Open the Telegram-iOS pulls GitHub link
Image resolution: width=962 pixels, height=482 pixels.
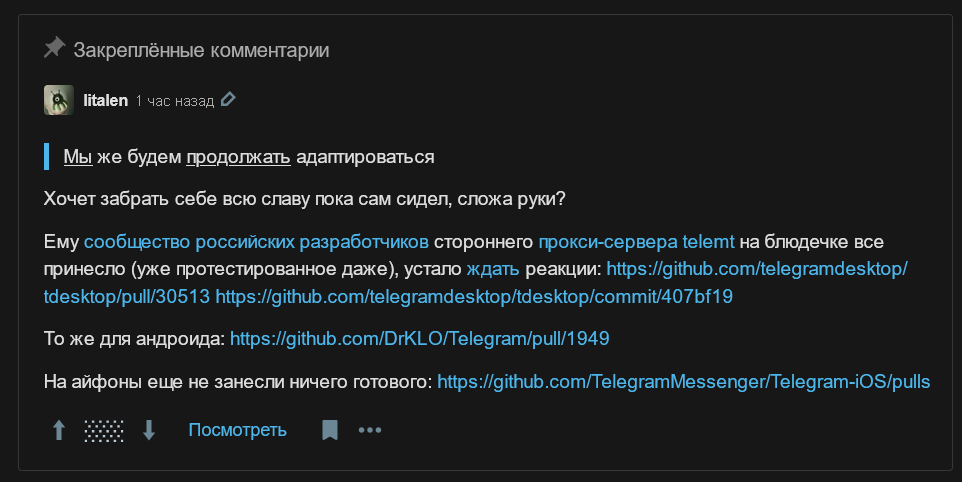(683, 381)
